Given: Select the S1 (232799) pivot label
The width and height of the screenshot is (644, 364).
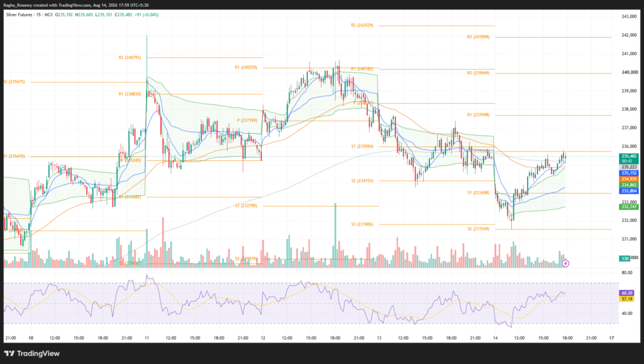Looking at the screenshot, I should pyautogui.click(x=246, y=206).
